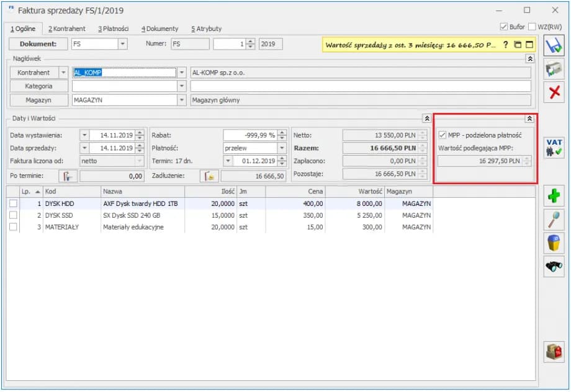This screenshot has width=571, height=392.
Task: Click the magnifying glass preview icon
Action: (554, 220)
